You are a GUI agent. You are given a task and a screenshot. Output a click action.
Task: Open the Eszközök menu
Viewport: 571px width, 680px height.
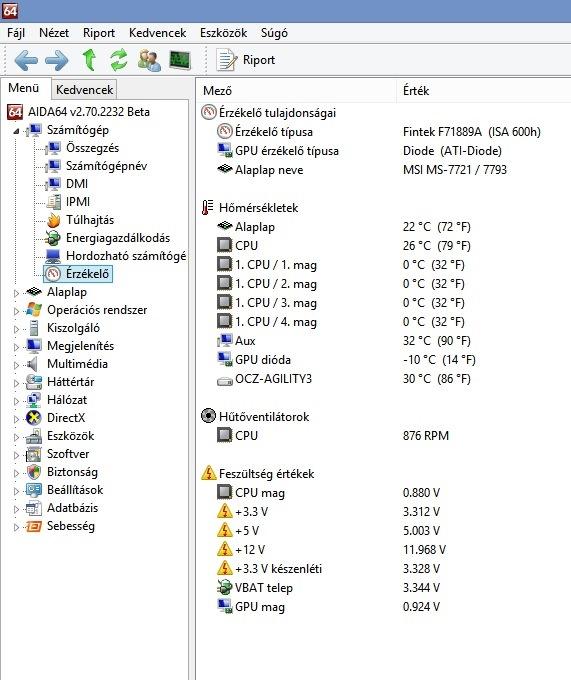(223, 33)
